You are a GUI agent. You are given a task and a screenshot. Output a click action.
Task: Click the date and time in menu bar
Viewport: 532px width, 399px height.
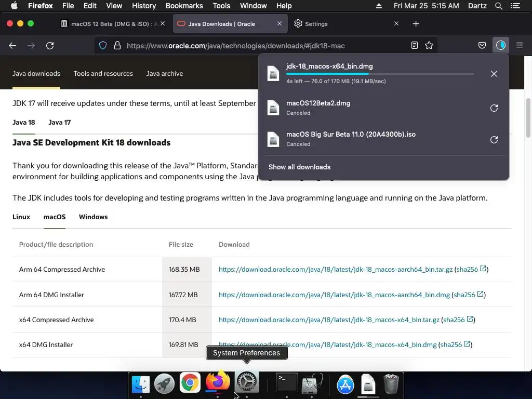[426, 6]
